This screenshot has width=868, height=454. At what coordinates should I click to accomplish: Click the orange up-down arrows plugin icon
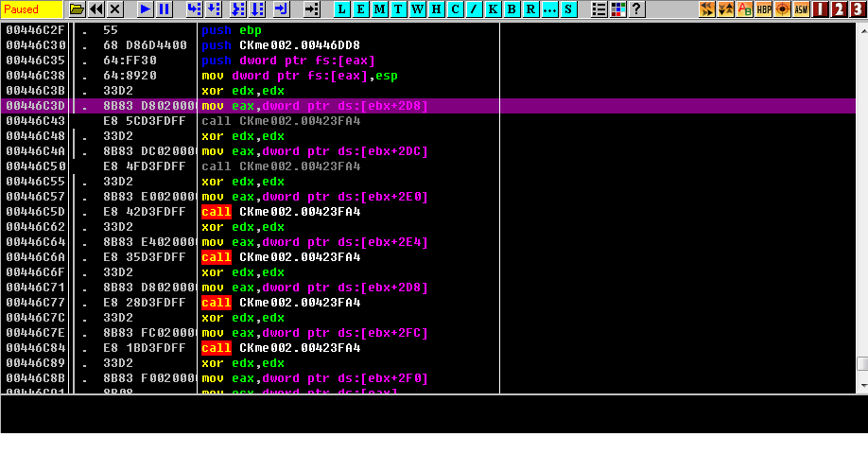[x=726, y=9]
